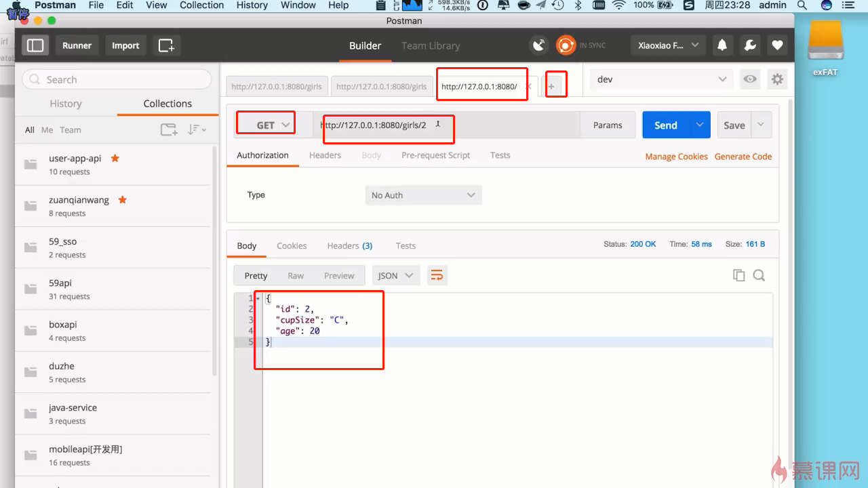Open the Pre-request Script tab
The image size is (868, 488).
coord(435,155)
